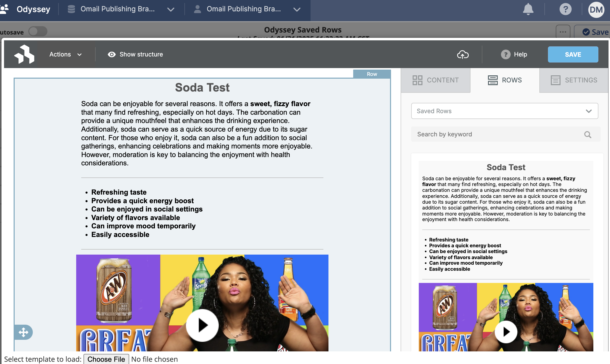Viewport: 610px width, 364px height.
Task: Click the blue SAVE button
Action: coord(573,54)
